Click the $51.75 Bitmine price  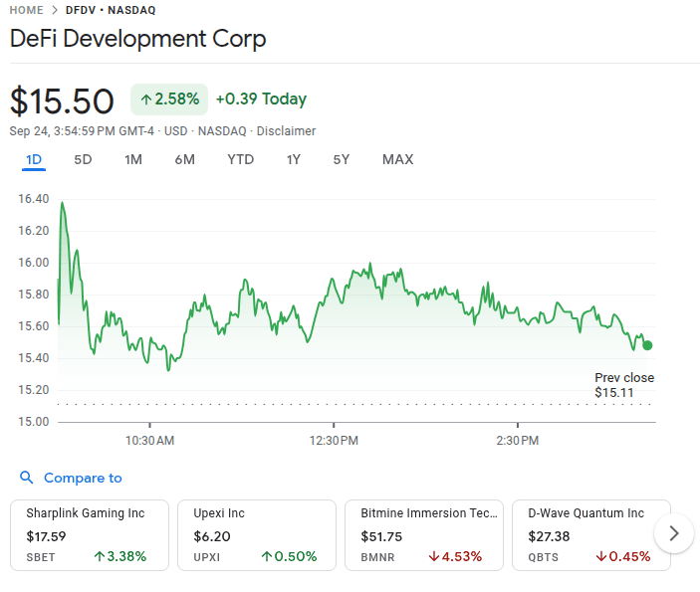point(381,536)
